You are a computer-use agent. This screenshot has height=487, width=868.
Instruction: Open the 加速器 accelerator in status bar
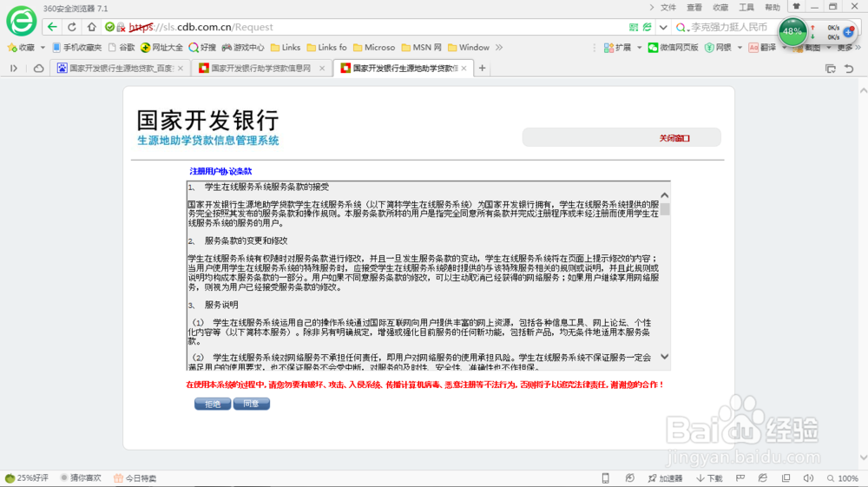point(666,478)
